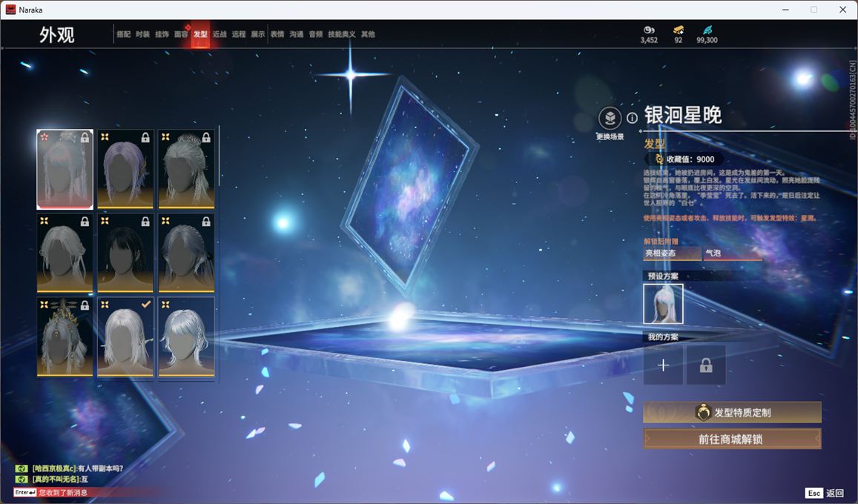Viewport: 858px width, 504px height.
Task: Click the hairstyle list scrollbar
Action: point(220,157)
